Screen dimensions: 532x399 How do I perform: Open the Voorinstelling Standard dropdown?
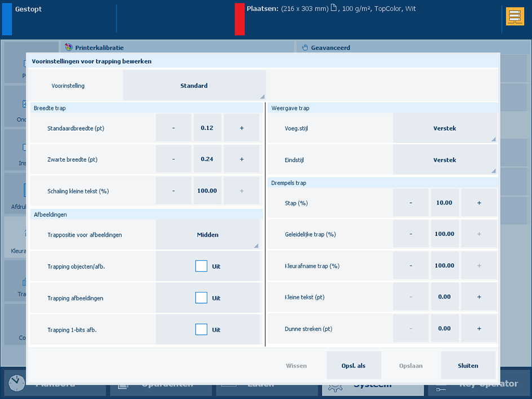pos(194,86)
